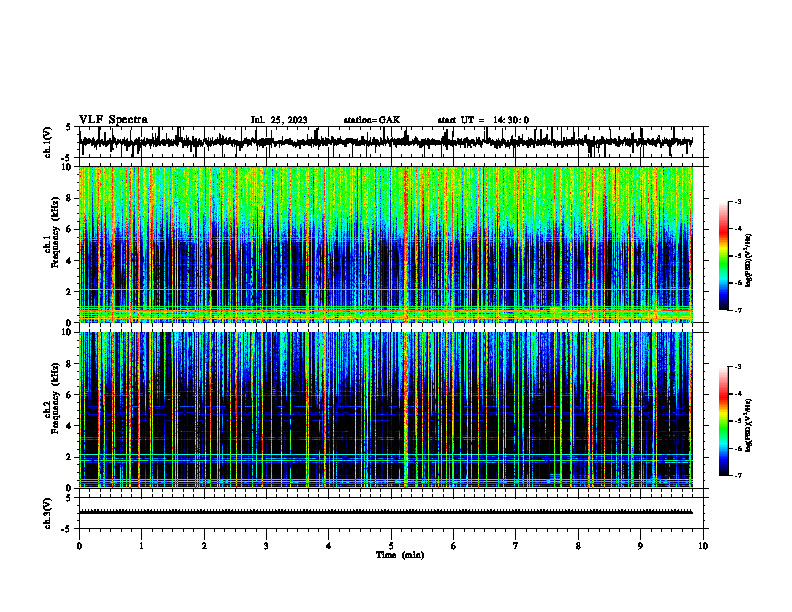Click the ch.1 voltage waveform trace
This screenshot has height=612, width=792.
pyautogui.click(x=386, y=142)
